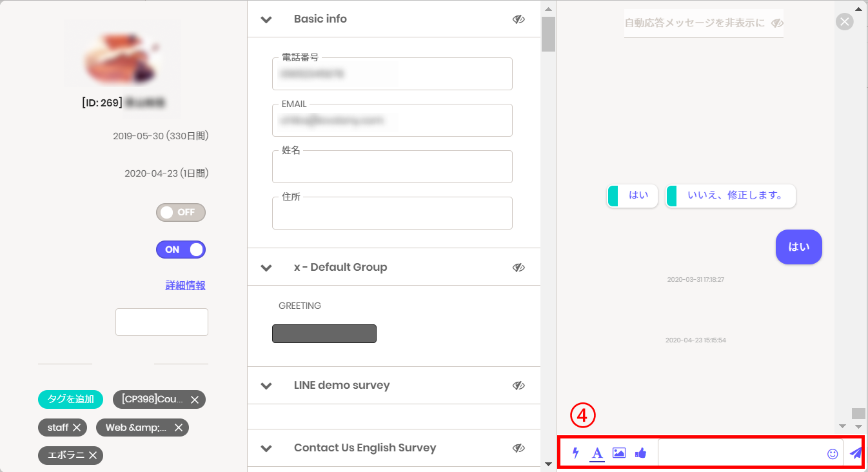
Task: Hide auto-reply messages (自動応答メッセージを非表示に)
Action: (x=704, y=23)
